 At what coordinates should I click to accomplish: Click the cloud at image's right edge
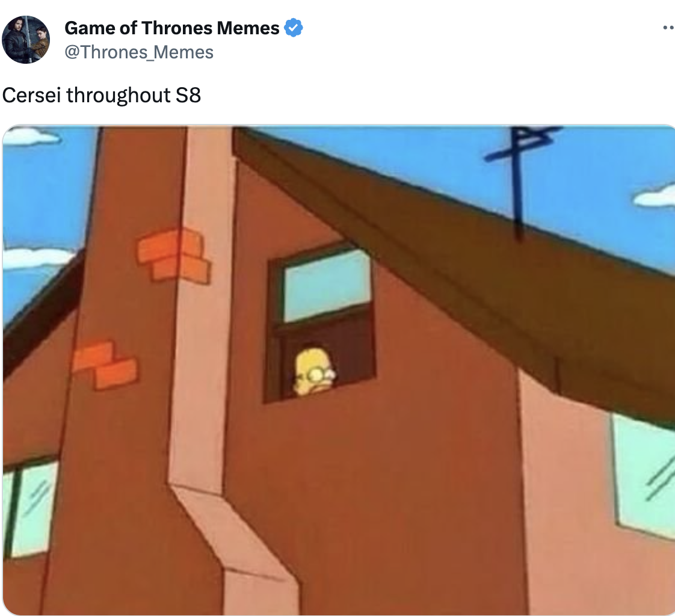click(655, 196)
